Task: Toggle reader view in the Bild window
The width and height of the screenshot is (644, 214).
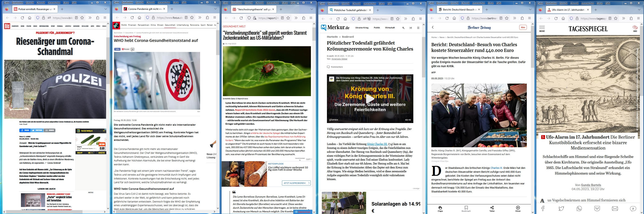Action: 76,18
